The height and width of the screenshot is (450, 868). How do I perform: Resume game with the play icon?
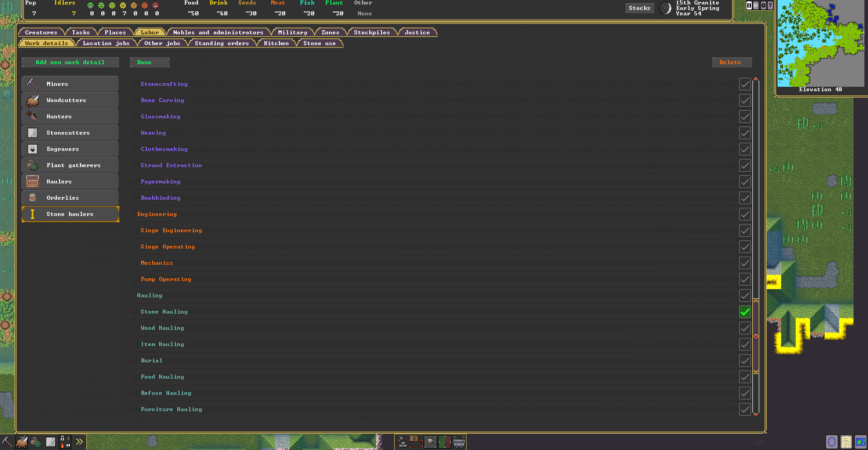pos(756,5)
